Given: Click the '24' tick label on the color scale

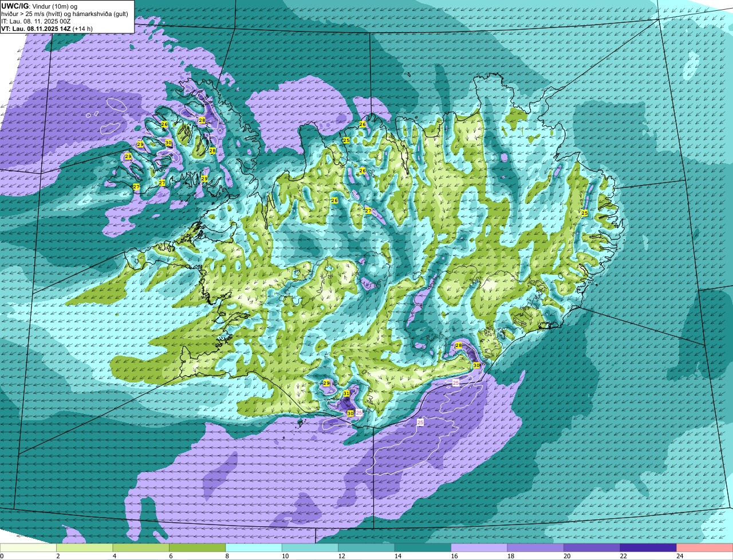Looking at the screenshot, I should pyautogui.click(x=679, y=556).
